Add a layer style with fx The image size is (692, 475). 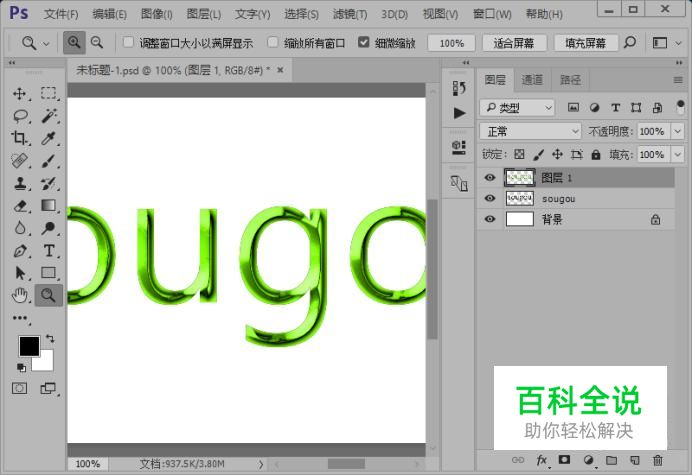pos(542,460)
